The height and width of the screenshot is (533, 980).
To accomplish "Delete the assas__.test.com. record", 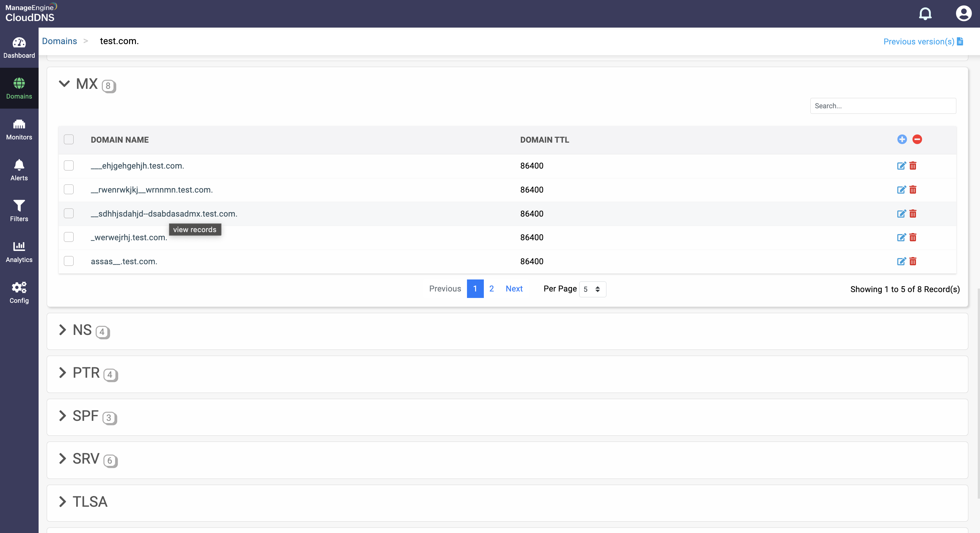I will [x=913, y=261].
